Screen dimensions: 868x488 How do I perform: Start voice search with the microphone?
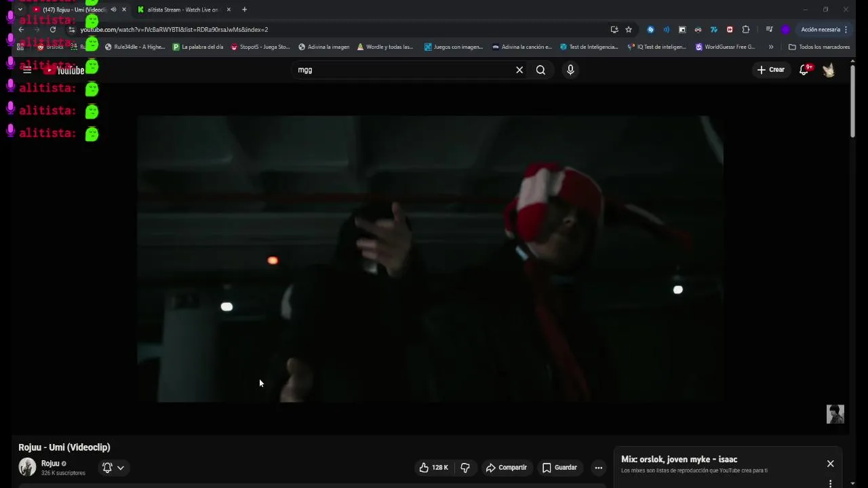point(570,70)
